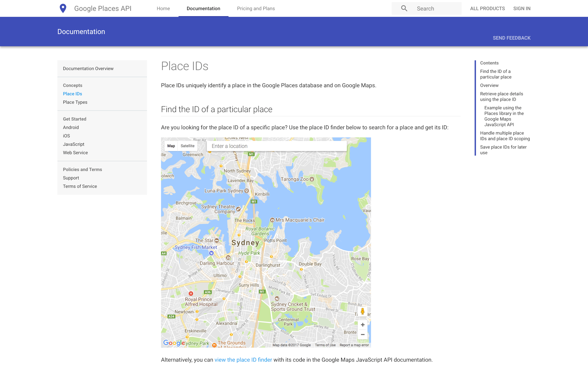This screenshot has height=368, width=588.
Task: Click the Documentation header title
Action: [x=81, y=32]
